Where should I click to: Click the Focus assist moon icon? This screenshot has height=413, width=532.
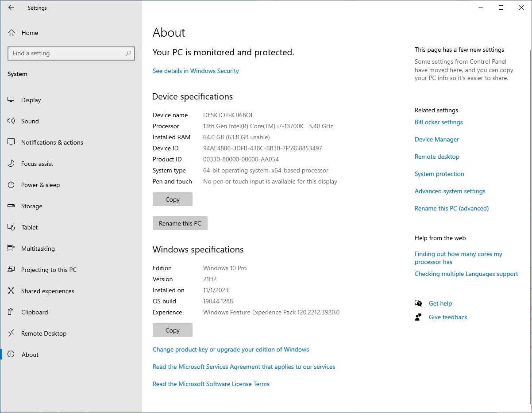(x=12, y=164)
